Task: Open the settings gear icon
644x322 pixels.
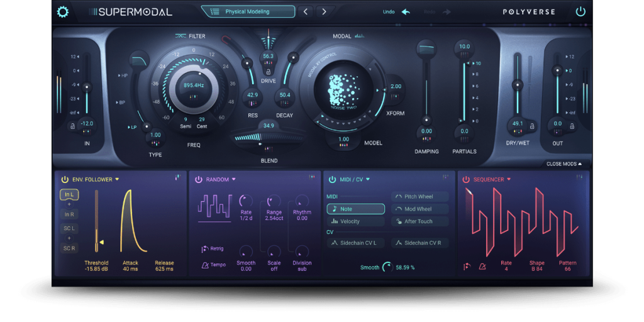Action: tap(63, 12)
